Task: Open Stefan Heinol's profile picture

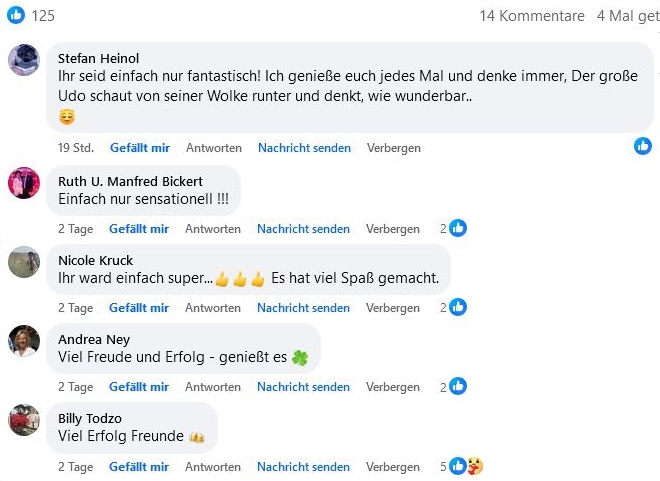Action: click(x=24, y=60)
